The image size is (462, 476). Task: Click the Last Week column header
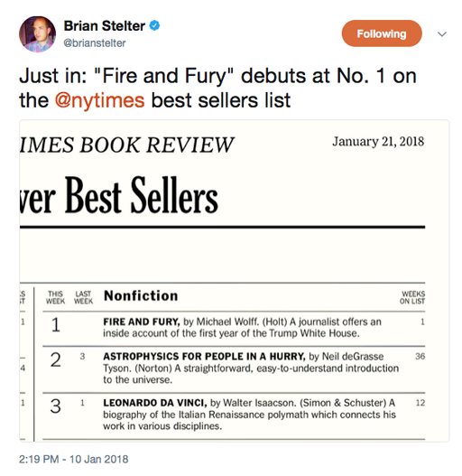(83, 297)
